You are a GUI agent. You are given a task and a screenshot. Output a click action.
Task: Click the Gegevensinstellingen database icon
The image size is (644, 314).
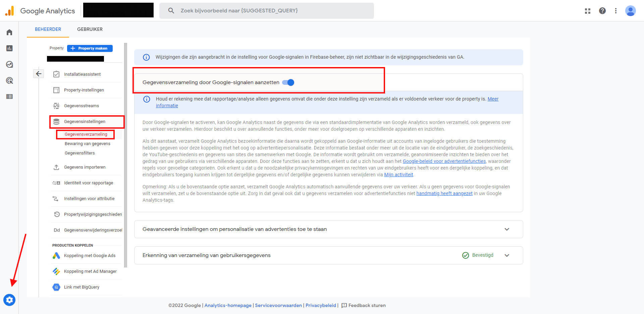pyautogui.click(x=56, y=121)
